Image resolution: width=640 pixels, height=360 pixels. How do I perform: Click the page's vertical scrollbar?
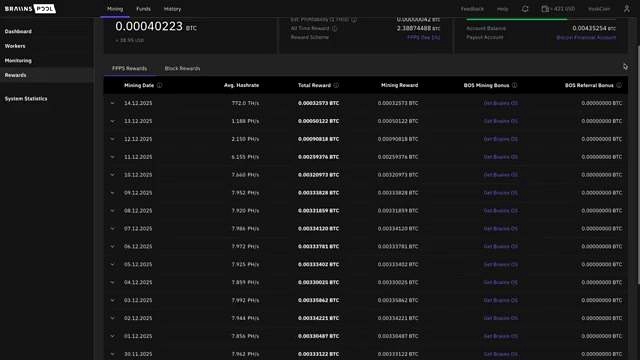tap(638, 163)
